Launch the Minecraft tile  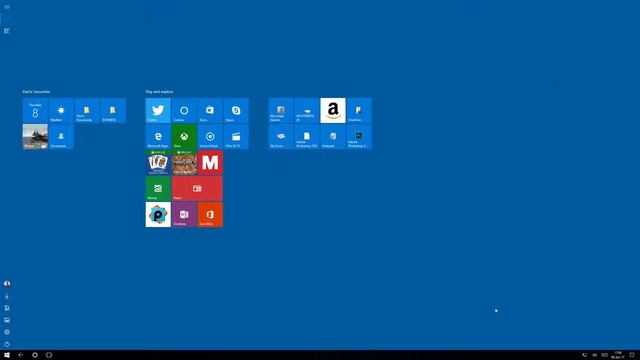coord(184,162)
